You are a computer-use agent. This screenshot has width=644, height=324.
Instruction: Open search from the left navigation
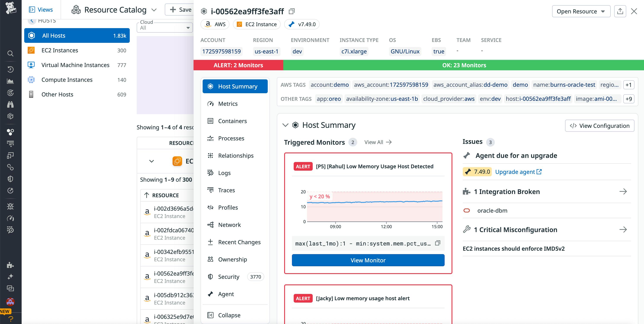tap(10, 53)
